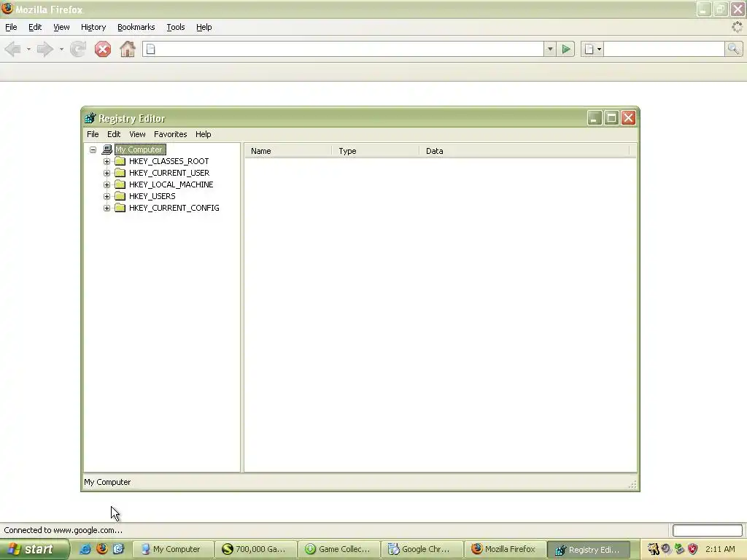Expand HKEY_CLASSES_ROOT key
The height and width of the screenshot is (560, 747).
tap(107, 161)
